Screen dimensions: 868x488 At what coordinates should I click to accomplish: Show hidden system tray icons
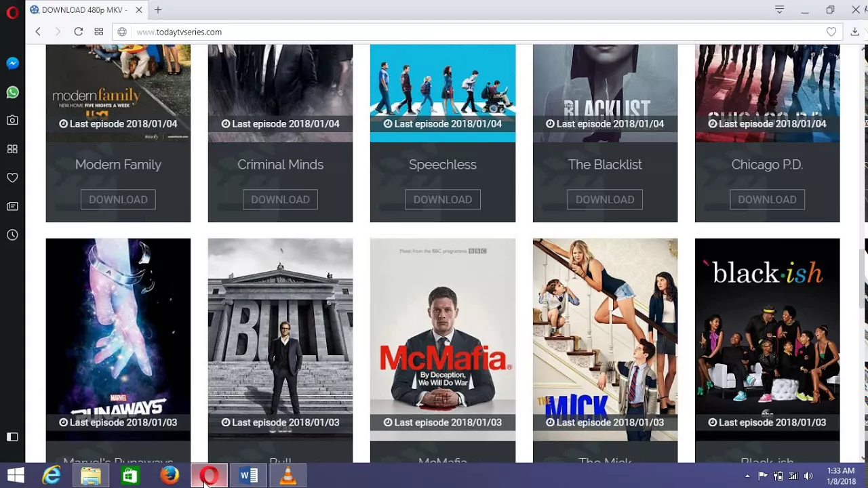pyautogui.click(x=747, y=476)
